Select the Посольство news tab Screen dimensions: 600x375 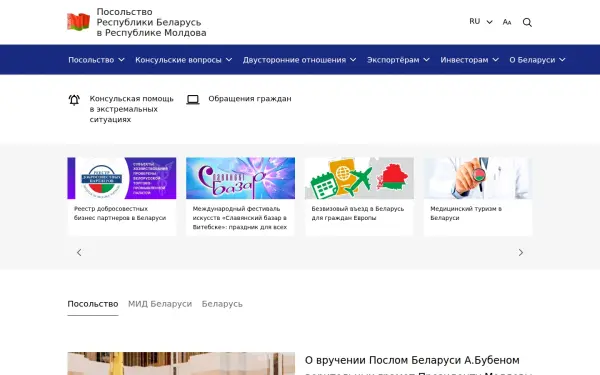[x=93, y=304]
